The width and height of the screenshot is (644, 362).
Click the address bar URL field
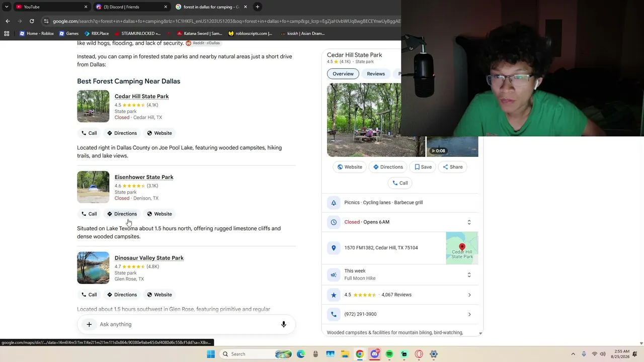pyautogui.click(x=226, y=21)
